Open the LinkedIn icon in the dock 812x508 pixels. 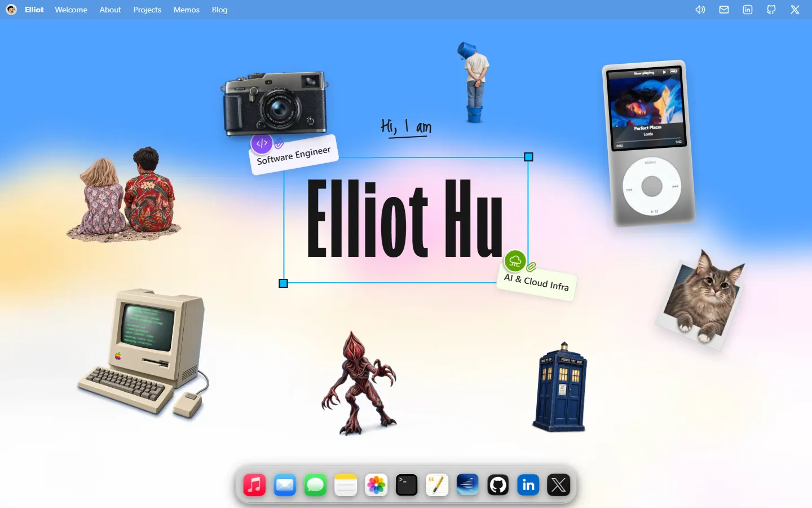coord(528,485)
